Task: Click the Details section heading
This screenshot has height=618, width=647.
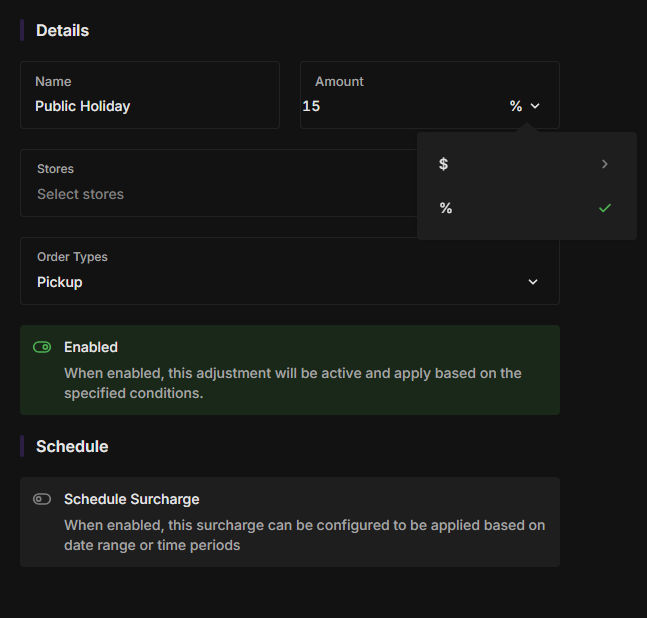Action: point(62,31)
